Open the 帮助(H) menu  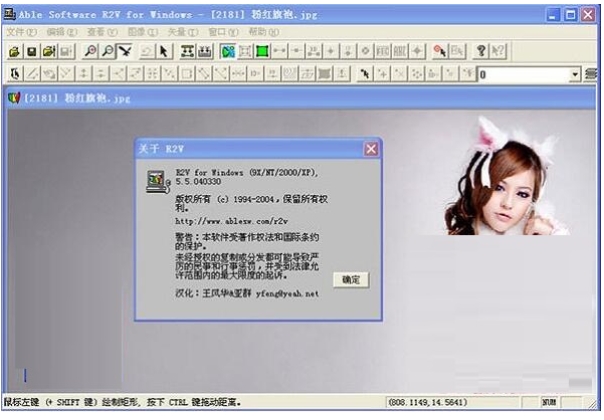click(264, 32)
